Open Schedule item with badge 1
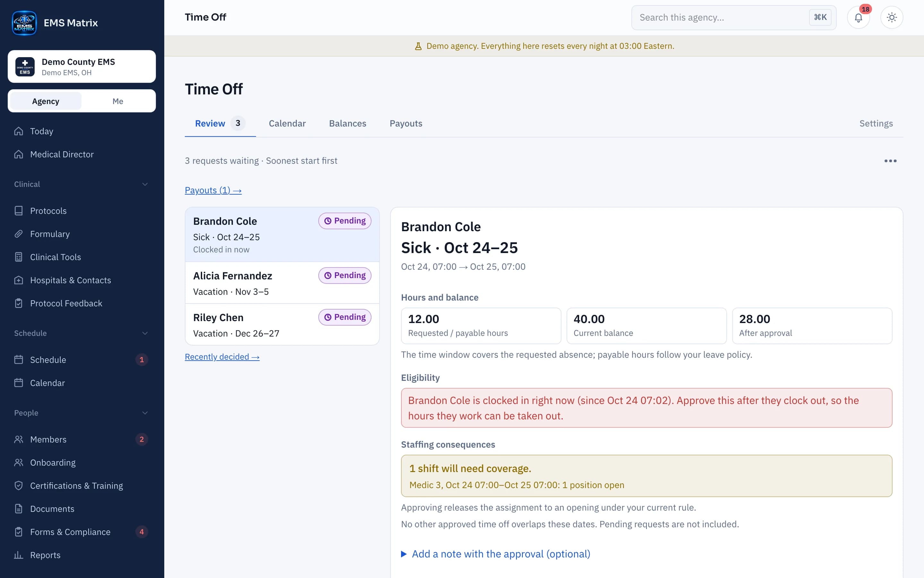This screenshot has height=578, width=924. 82,360
